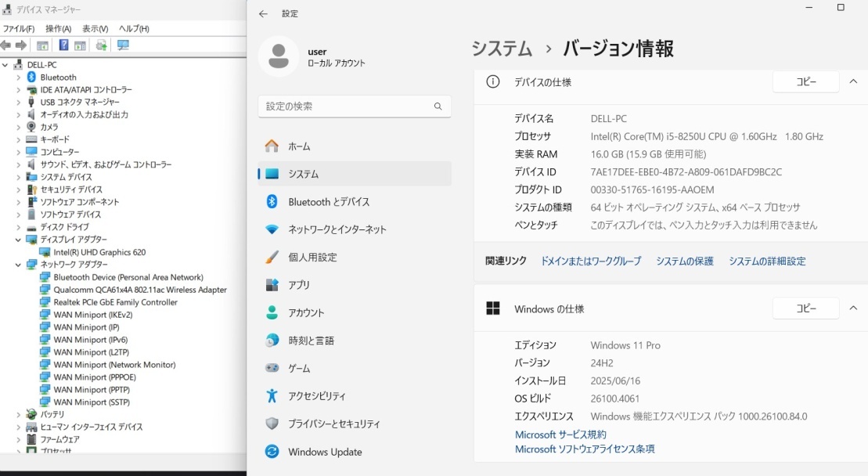The width and height of the screenshot is (868, 476).
Task: Open アプリ settings page
Action: [355, 285]
